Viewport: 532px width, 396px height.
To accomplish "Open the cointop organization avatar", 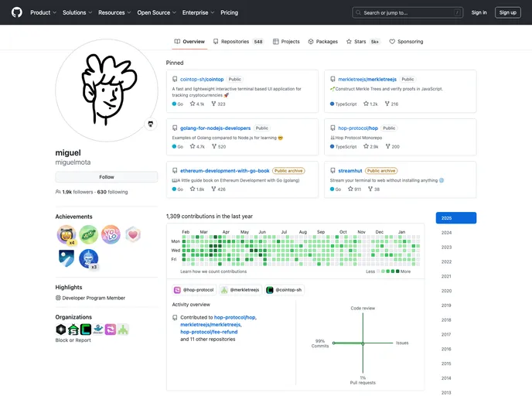I will click(86, 329).
